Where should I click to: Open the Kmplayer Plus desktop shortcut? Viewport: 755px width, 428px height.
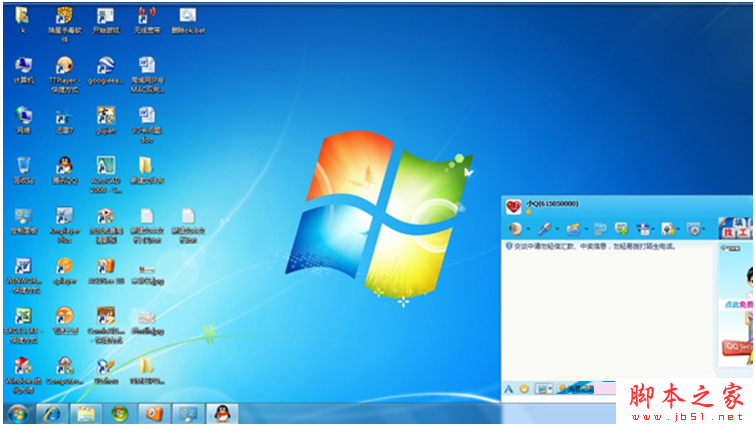click(65, 225)
